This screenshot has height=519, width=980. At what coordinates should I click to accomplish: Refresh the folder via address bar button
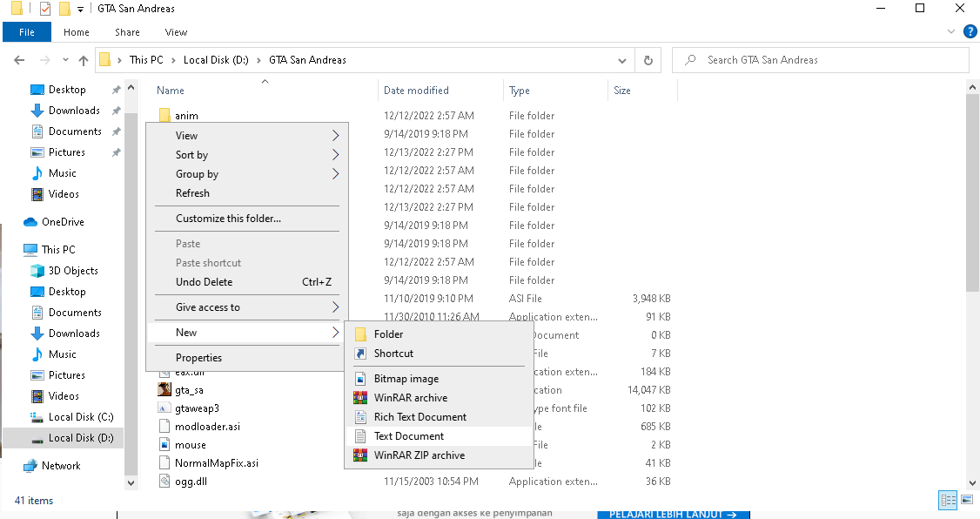[x=648, y=60]
